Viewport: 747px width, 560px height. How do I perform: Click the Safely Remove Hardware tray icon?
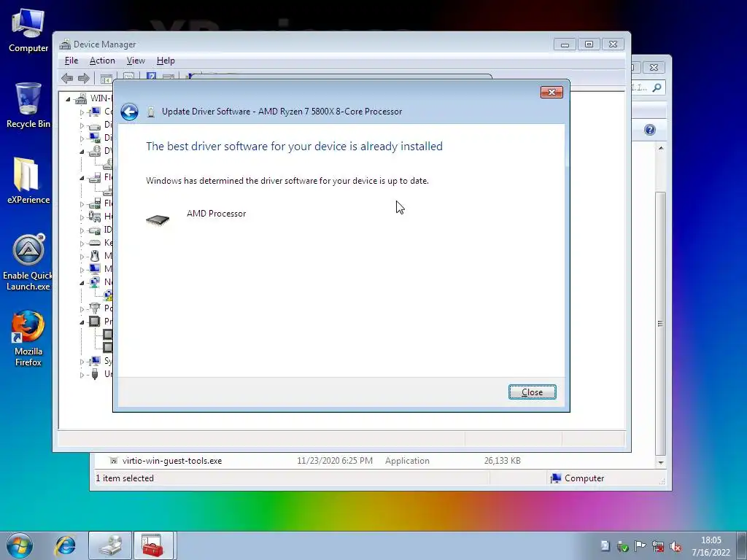coord(623,547)
